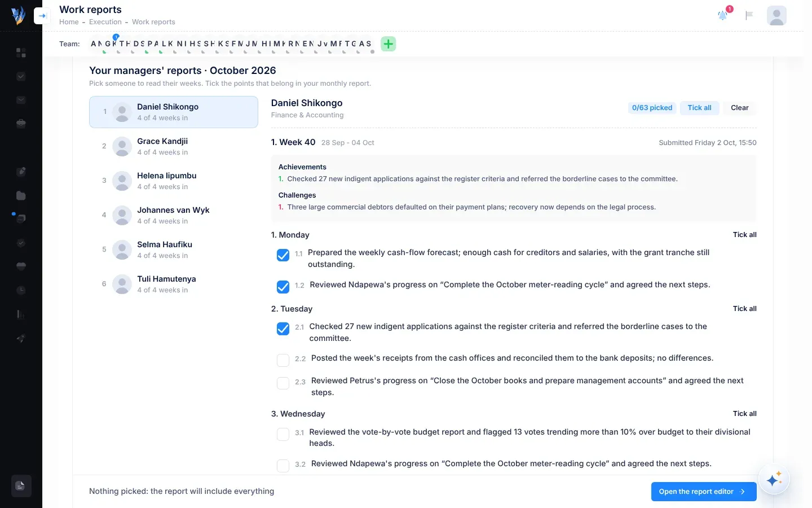
Task: Open the notifications bell
Action: click(x=723, y=15)
